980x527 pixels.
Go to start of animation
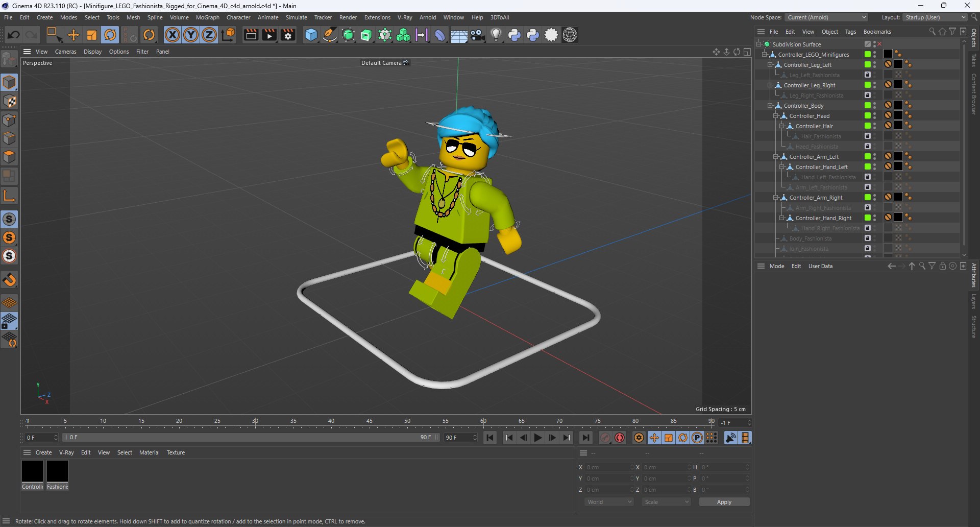[490, 438]
